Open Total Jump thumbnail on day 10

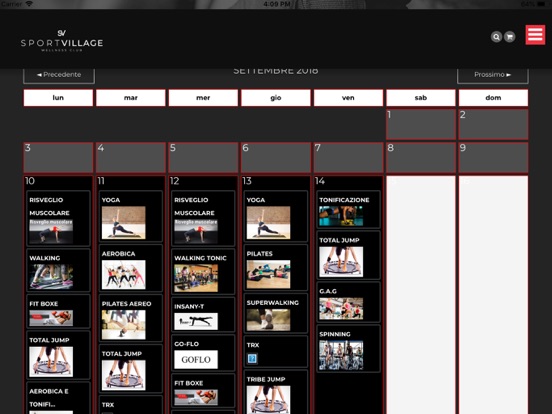(51, 362)
